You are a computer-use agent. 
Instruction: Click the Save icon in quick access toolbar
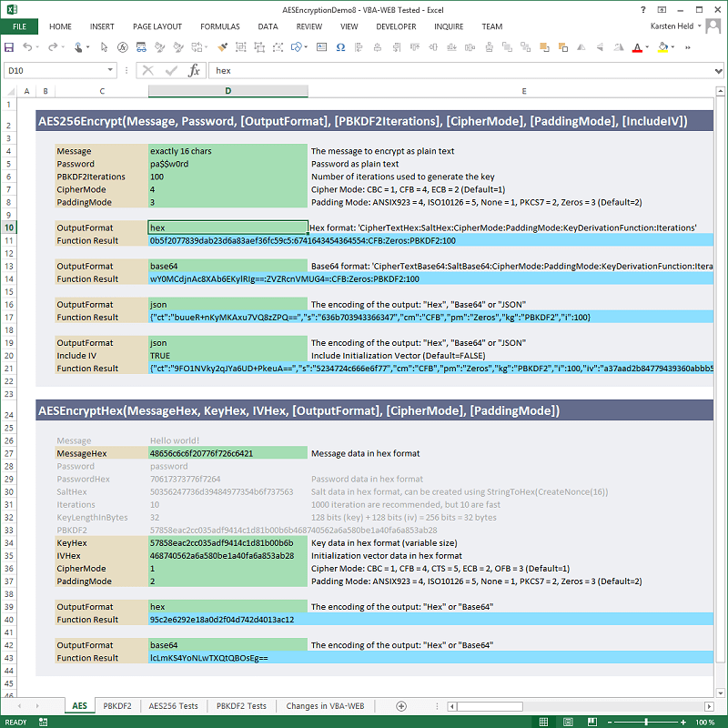coord(9,46)
